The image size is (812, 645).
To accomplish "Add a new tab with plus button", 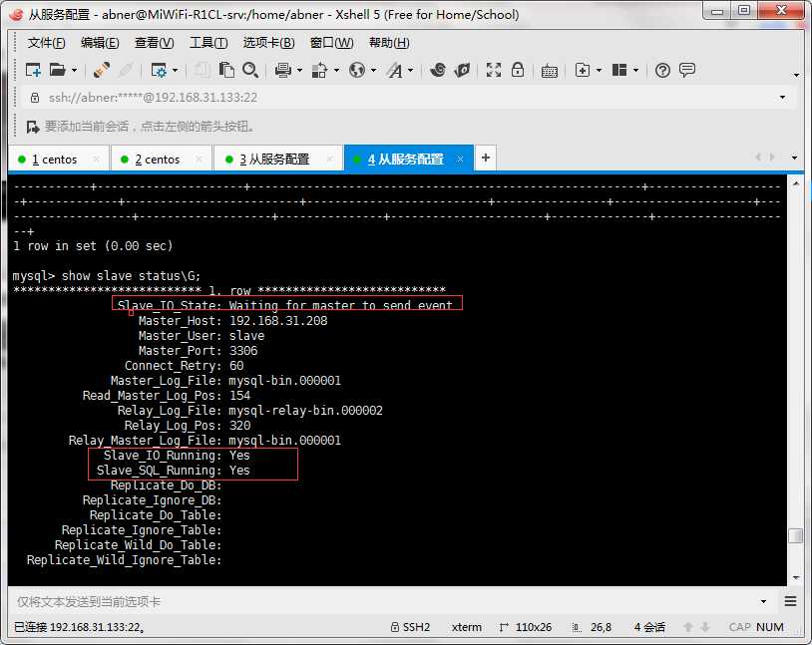I will (x=485, y=158).
